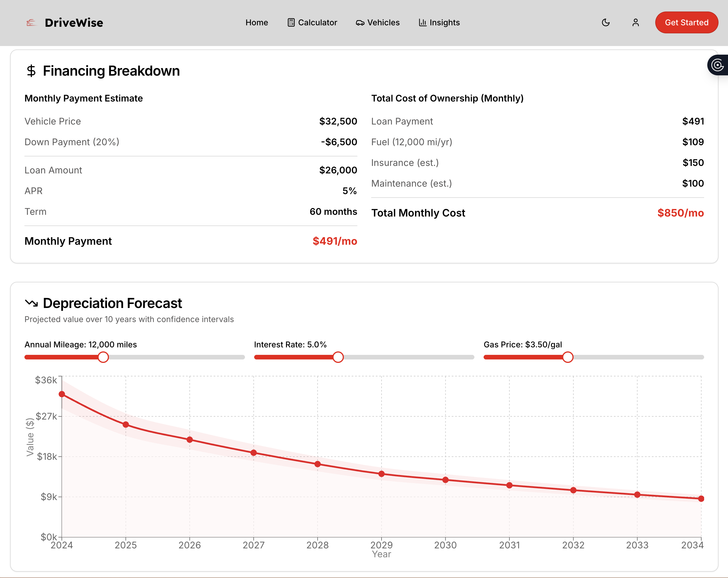This screenshot has width=728, height=578.
Task: Click the 2034 data point on chart
Action: (x=701, y=498)
